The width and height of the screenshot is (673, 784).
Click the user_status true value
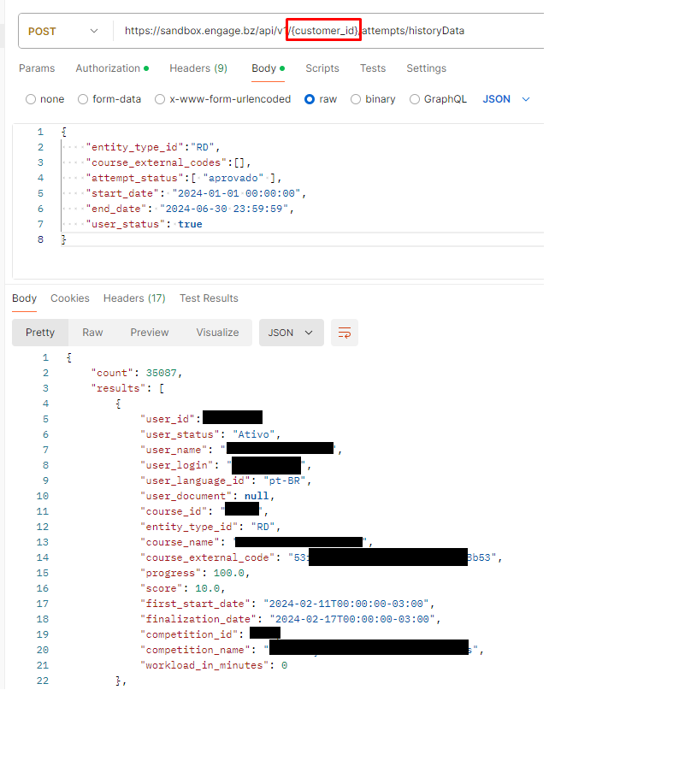[190, 225]
